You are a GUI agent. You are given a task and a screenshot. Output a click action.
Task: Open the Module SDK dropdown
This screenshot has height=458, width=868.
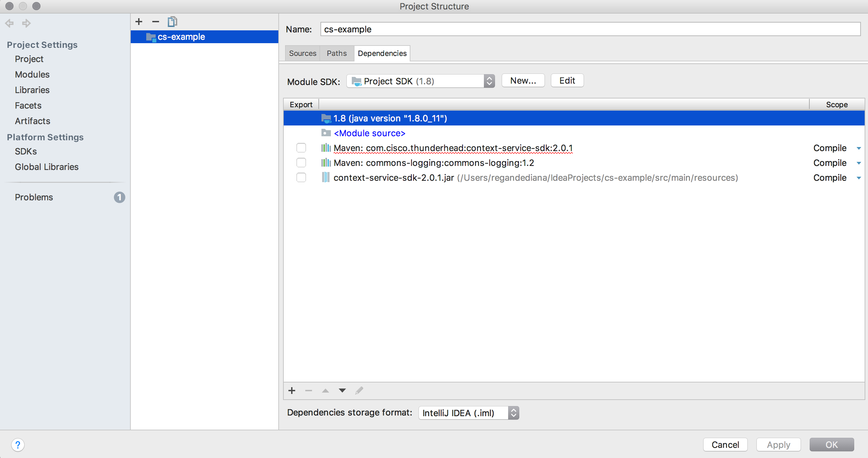point(421,81)
